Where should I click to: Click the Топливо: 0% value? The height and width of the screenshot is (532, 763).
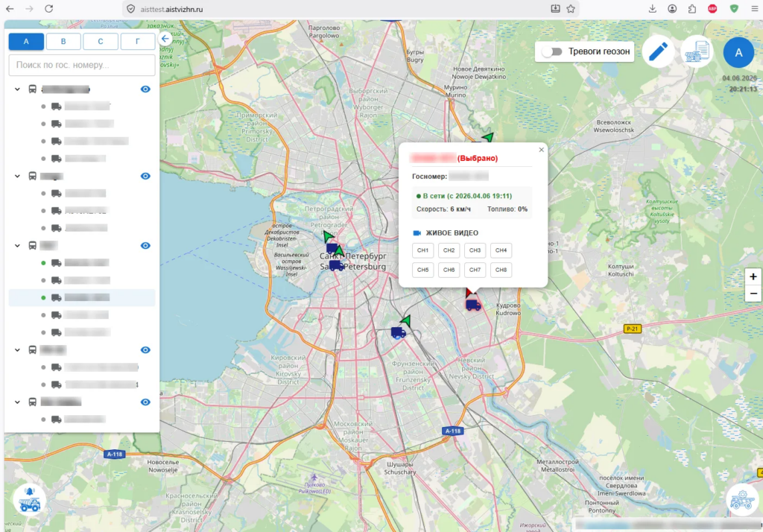click(x=507, y=209)
